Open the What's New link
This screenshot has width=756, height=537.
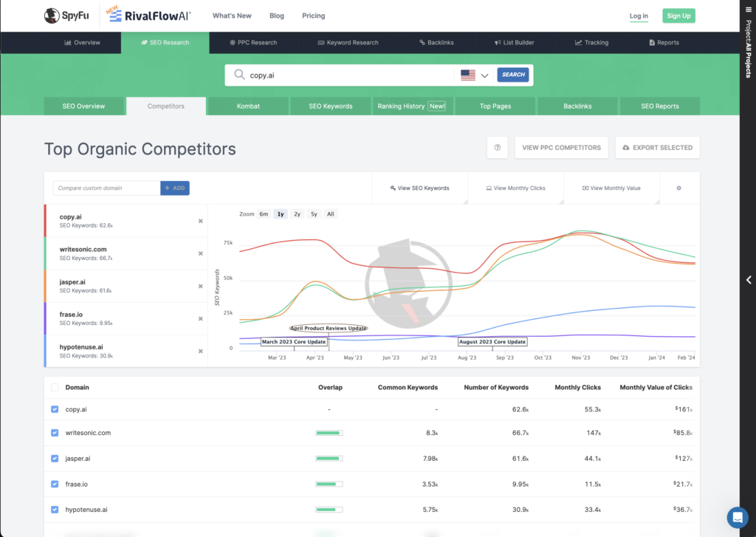[x=232, y=16]
